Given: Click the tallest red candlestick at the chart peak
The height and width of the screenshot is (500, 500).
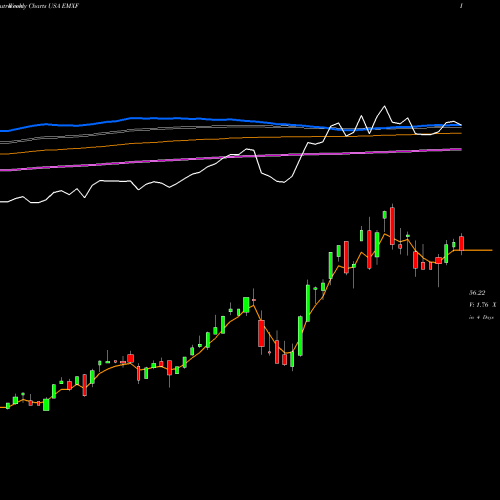Looking at the screenshot, I should point(392,226).
